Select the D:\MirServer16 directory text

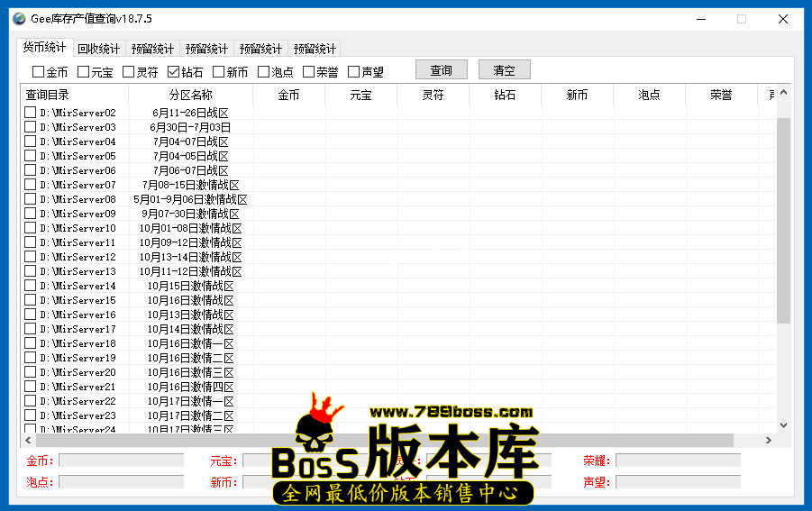pyautogui.click(x=78, y=315)
